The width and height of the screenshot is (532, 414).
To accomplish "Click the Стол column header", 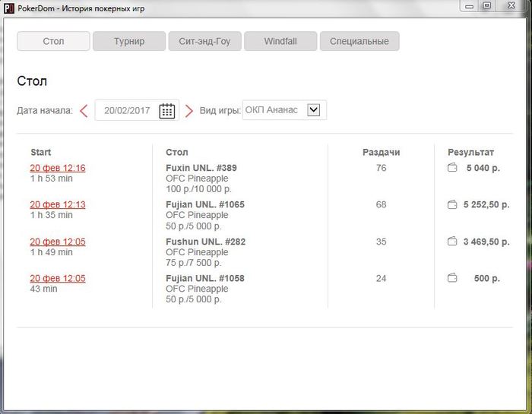I will point(177,152).
